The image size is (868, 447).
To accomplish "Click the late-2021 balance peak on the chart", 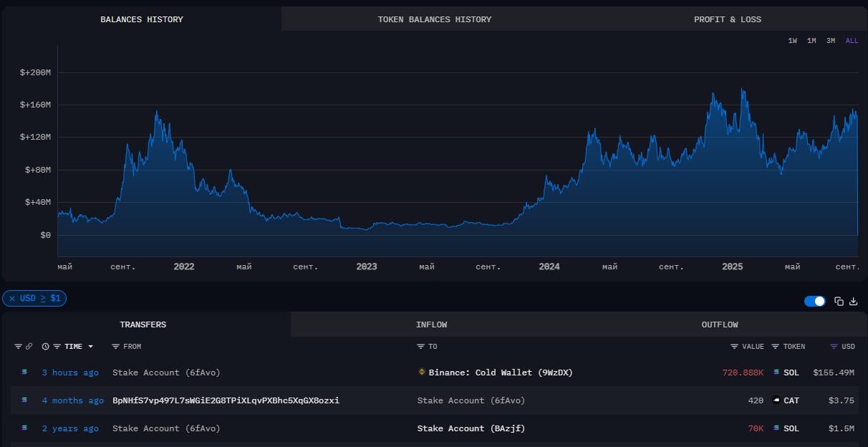I will coord(156,112).
